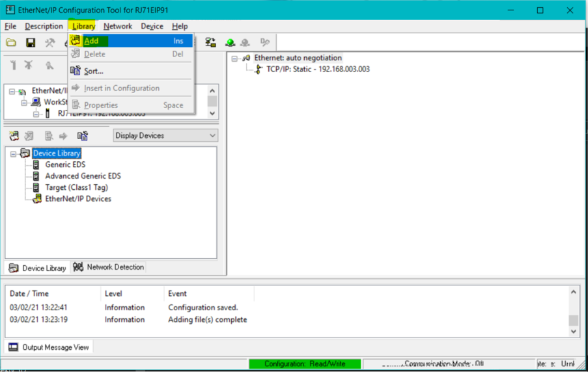
Task: Click the network transfer icon in main toolbar
Action: (210, 42)
